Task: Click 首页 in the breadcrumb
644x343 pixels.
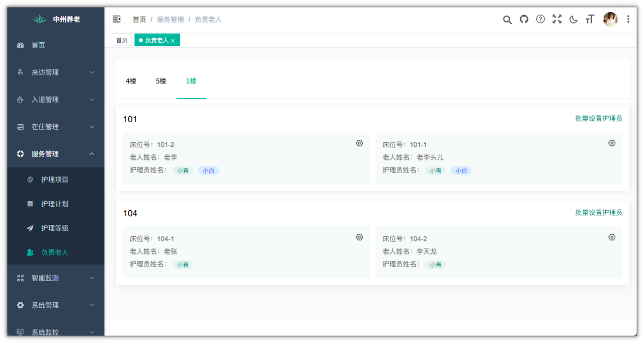Action: (x=139, y=19)
